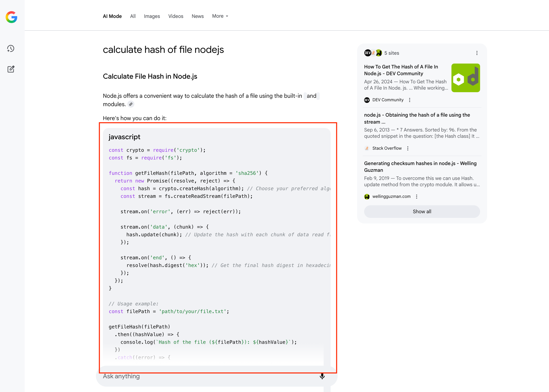Open three-dot menu next to DEV Community
This screenshot has width=549, height=392.
tap(410, 100)
